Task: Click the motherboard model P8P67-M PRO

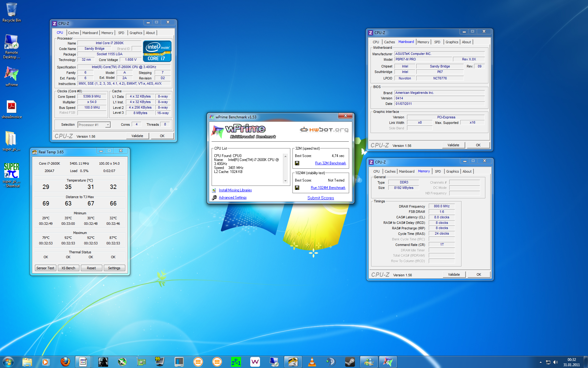Action: click(423, 59)
